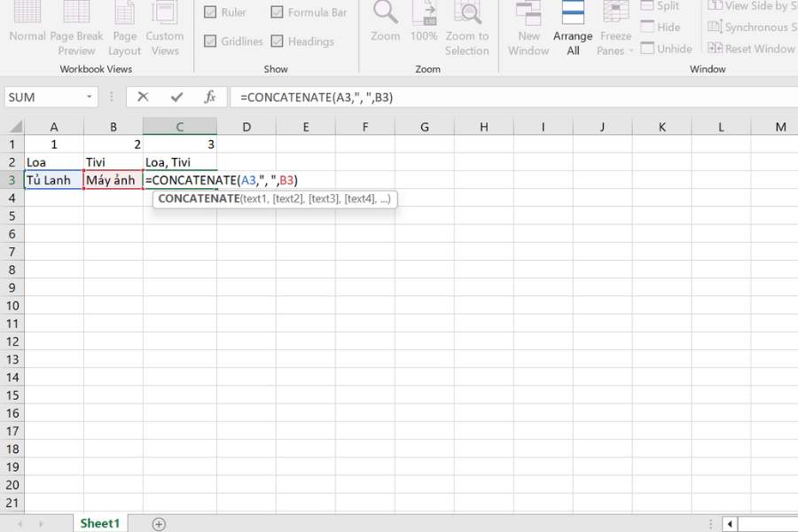Select the column D header
Screen dimensions: 798x532
click(x=246, y=127)
